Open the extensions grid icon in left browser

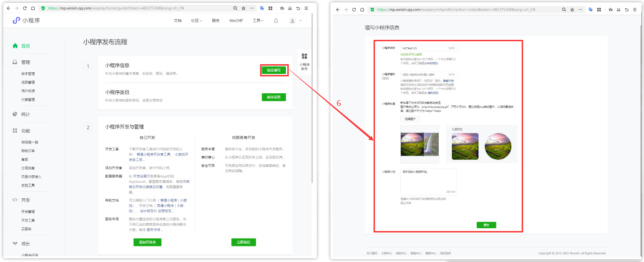270,8
